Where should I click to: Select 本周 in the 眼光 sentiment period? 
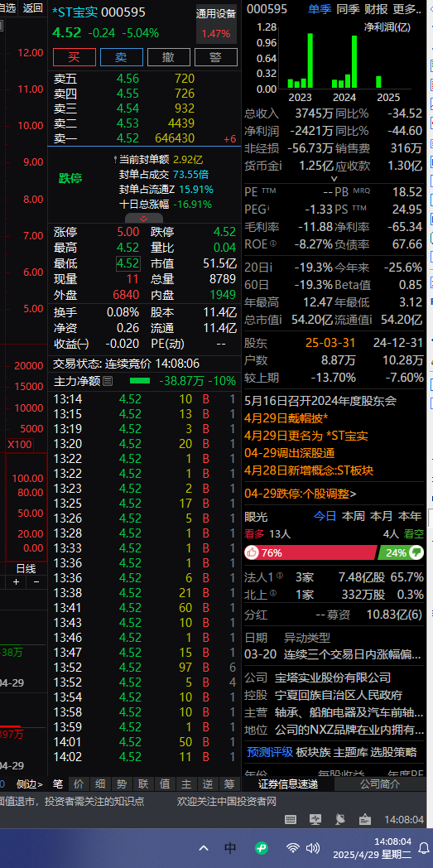(354, 517)
